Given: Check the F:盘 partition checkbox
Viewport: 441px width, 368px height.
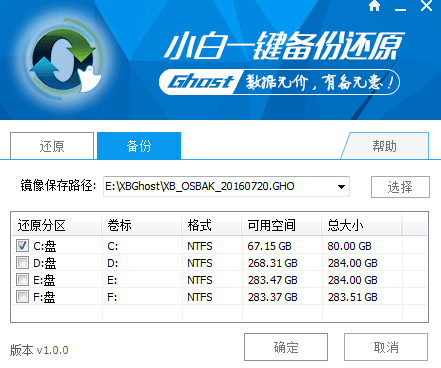Looking at the screenshot, I should click(22, 296).
